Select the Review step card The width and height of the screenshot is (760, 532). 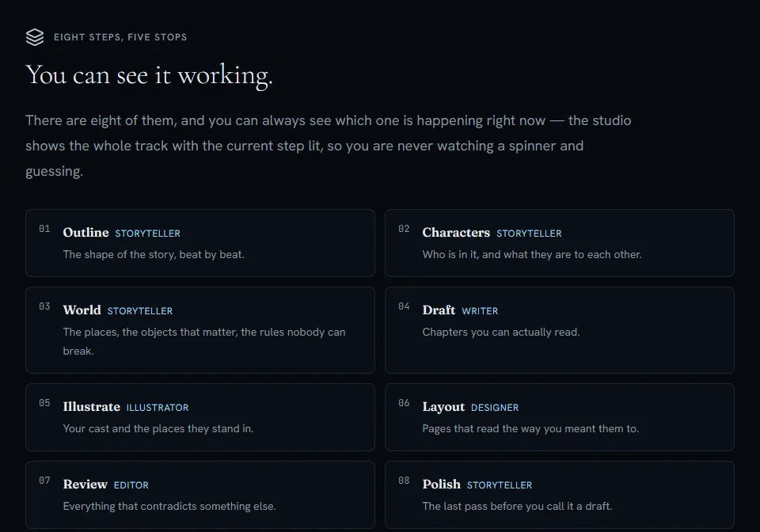(200, 495)
